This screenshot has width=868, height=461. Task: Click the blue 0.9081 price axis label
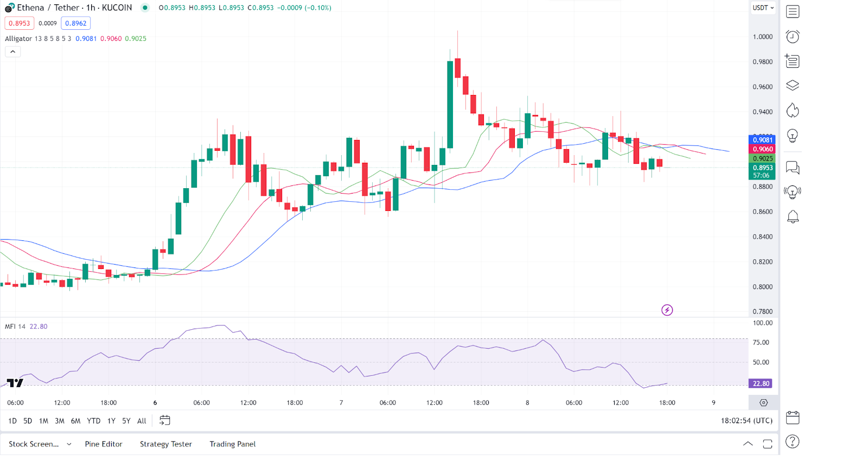[762, 140]
